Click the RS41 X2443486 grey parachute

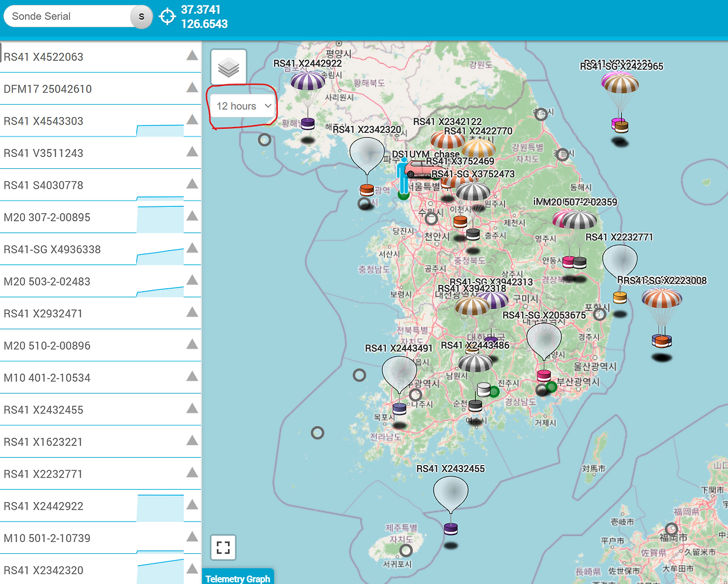[x=475, y=362]
